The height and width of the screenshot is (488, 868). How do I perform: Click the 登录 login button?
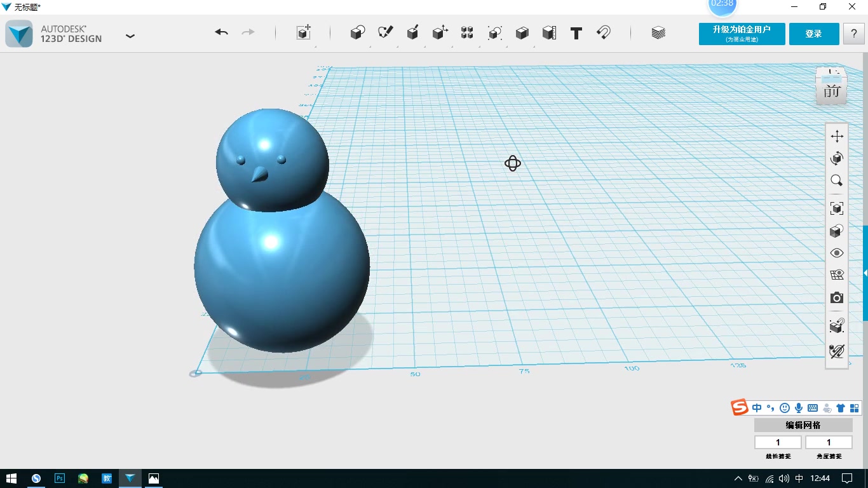[813, 34]
